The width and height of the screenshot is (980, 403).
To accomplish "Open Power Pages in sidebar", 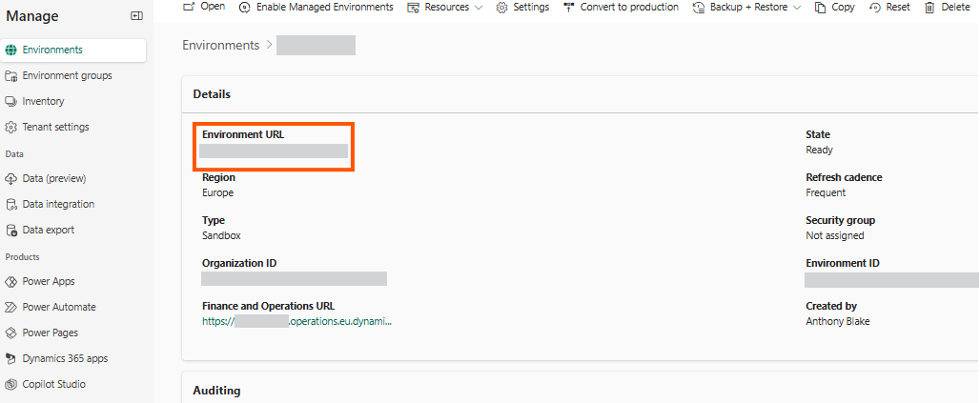I will coord(50,333).
